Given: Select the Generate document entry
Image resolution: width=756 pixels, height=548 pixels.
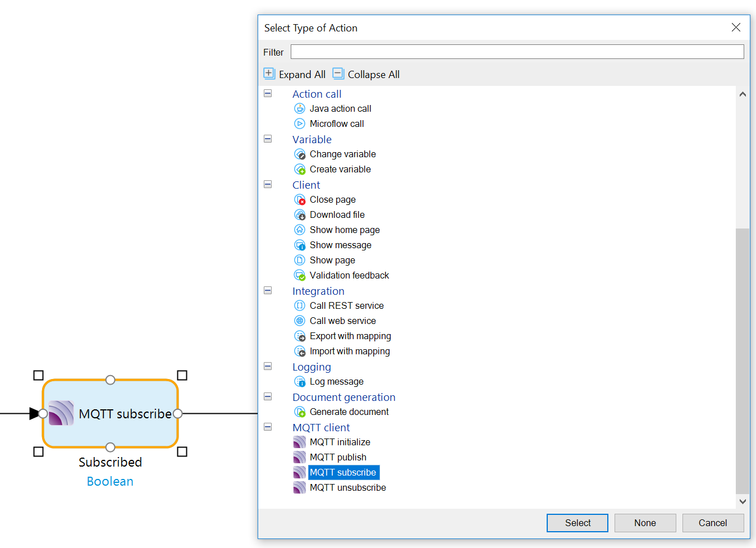Looking at the screenshot, I should pos(349,412).
